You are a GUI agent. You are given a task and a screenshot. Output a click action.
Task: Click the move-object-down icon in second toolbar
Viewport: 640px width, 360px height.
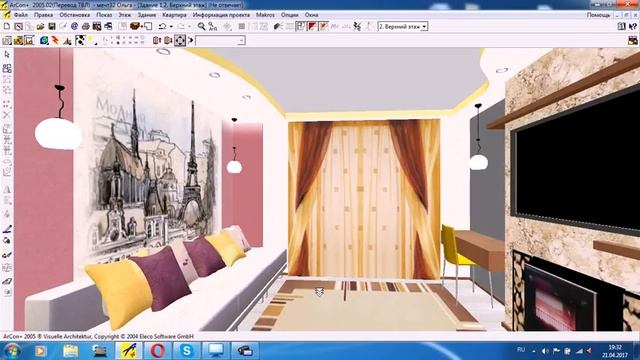168,40
